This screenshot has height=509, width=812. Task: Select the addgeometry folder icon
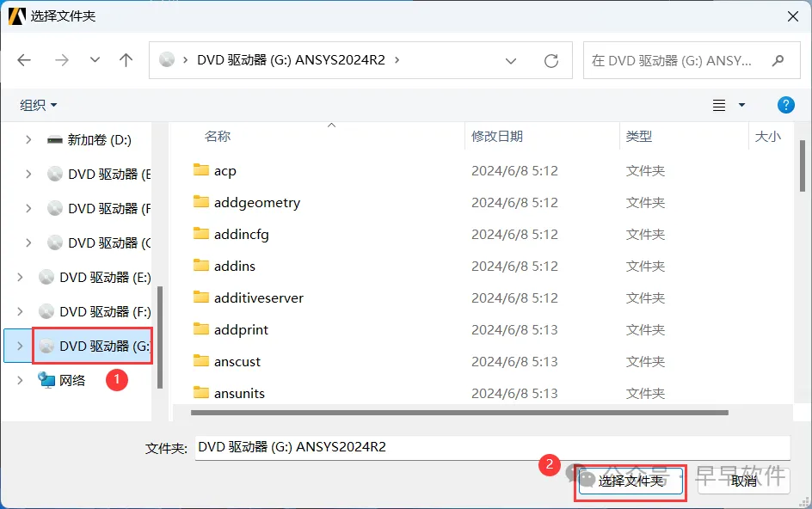201,201
